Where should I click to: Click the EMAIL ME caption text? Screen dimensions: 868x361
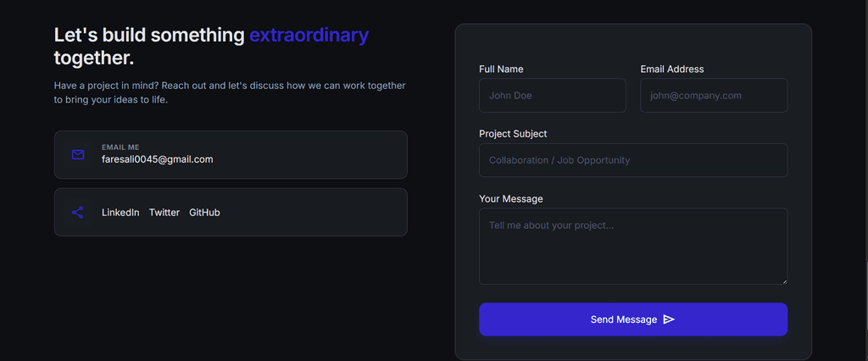(120, 147)
